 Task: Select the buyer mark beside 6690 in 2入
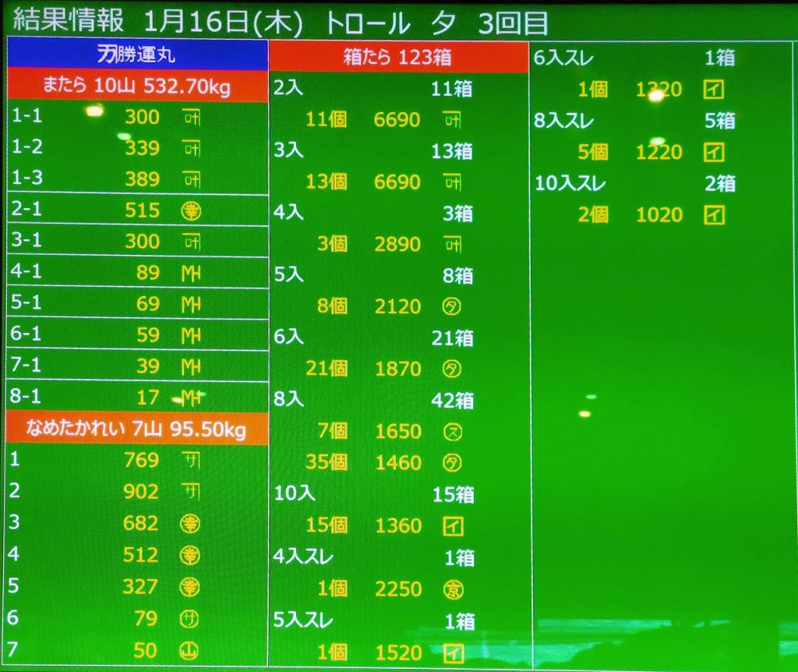(x=452, y=119)
